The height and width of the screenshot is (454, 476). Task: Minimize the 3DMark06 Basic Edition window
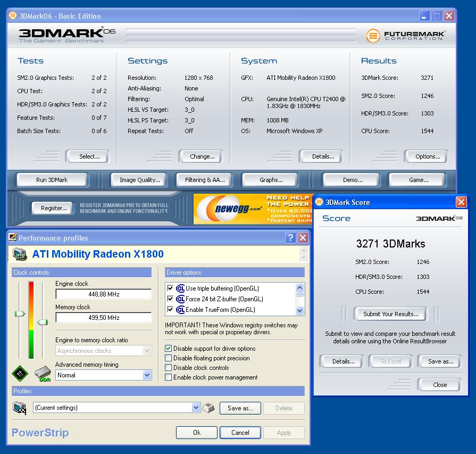(x=424, y=16)
